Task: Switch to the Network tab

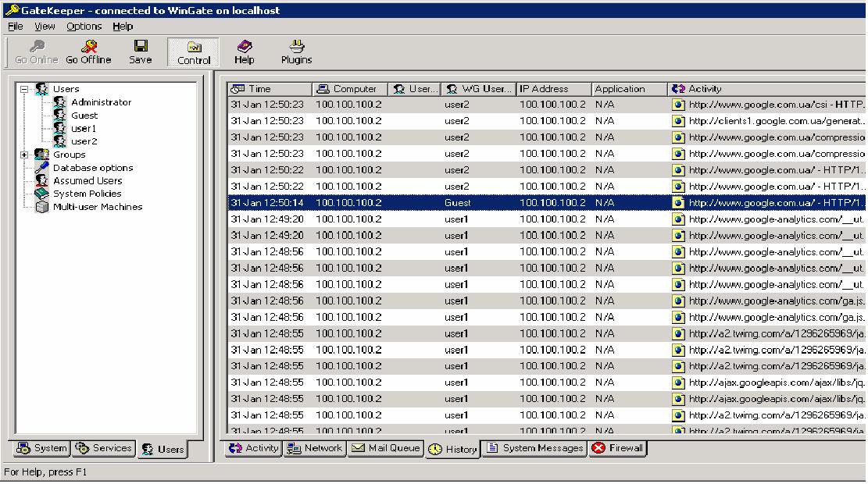Action: tap(314, 448)
